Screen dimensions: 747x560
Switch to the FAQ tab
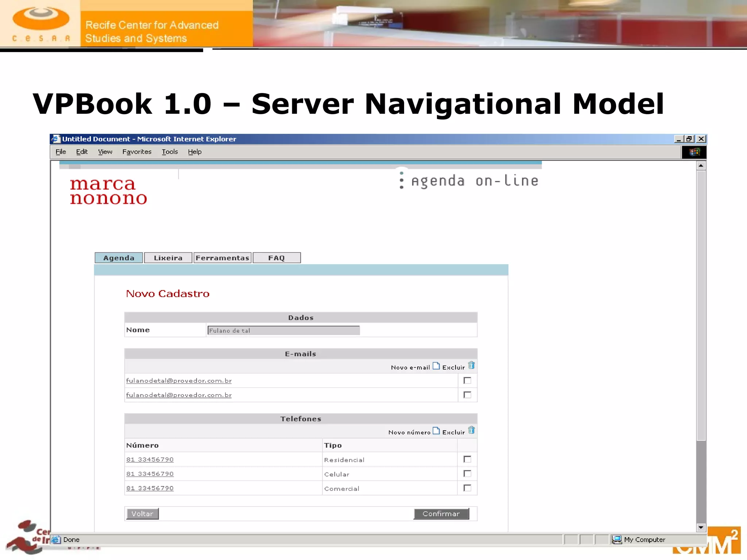pyautogui.click(x=276, y=258)
